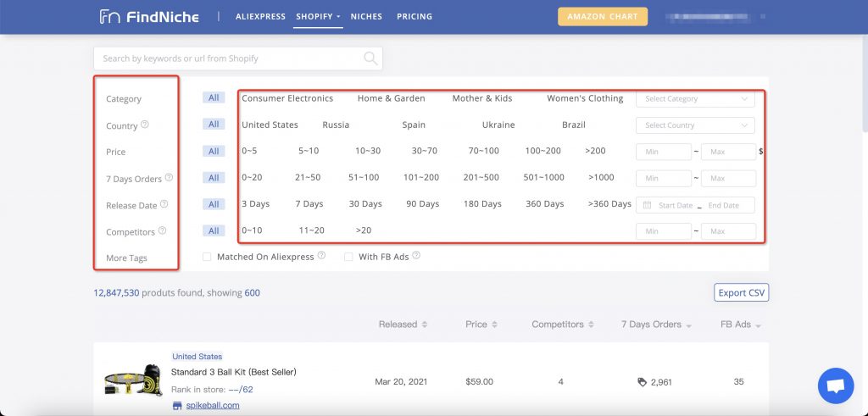Click the Competitors Max input field
The width and height of the screenshot is (868, 416).
pyautogui.click(x=728, y=232)
